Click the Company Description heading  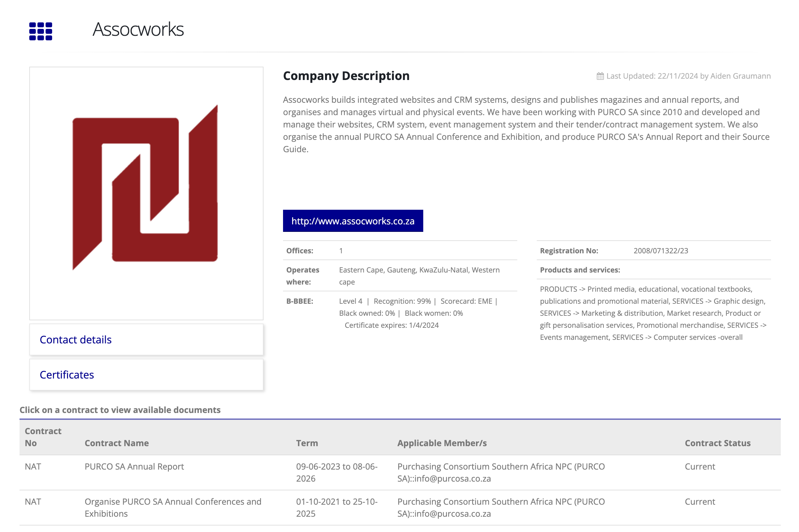coord(346,76)
